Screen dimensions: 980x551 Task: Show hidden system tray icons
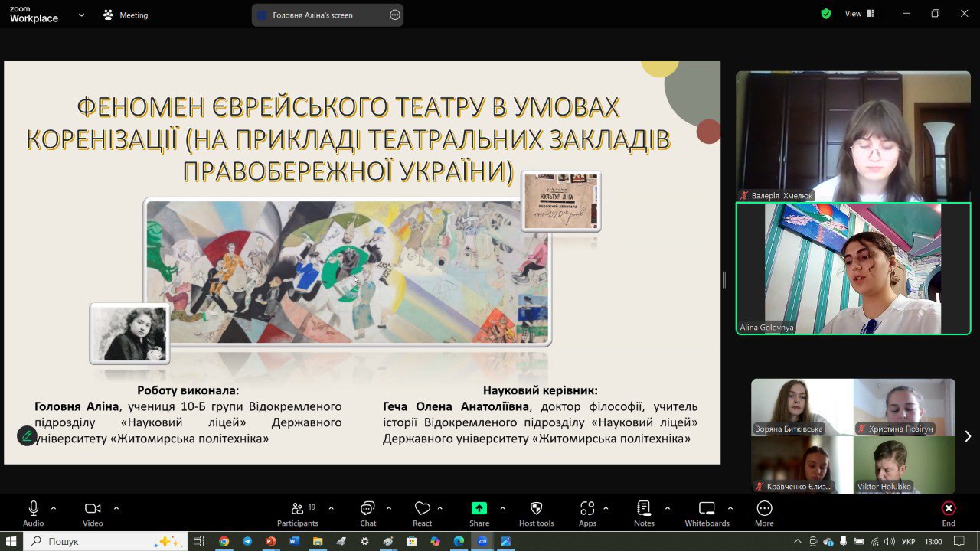point(798,541)
